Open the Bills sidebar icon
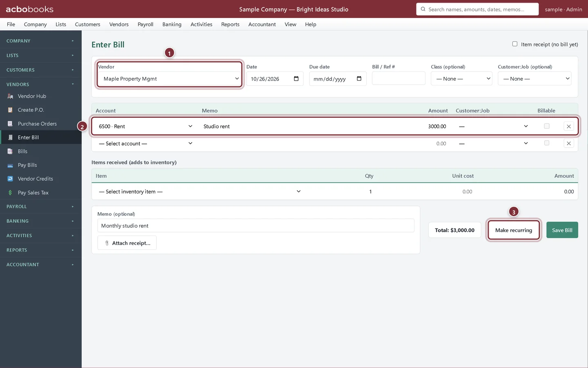 point(10,151)
